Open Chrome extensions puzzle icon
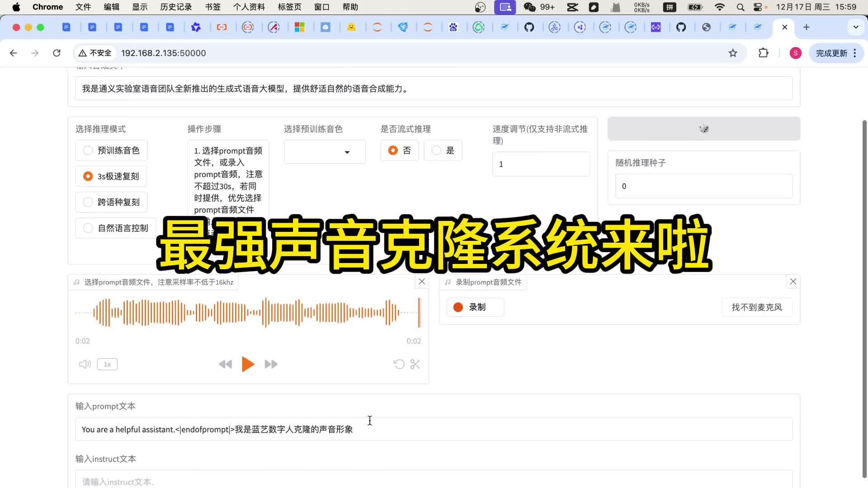The height and width of the screenshot is (488, 868). click(x=763, y=53)
